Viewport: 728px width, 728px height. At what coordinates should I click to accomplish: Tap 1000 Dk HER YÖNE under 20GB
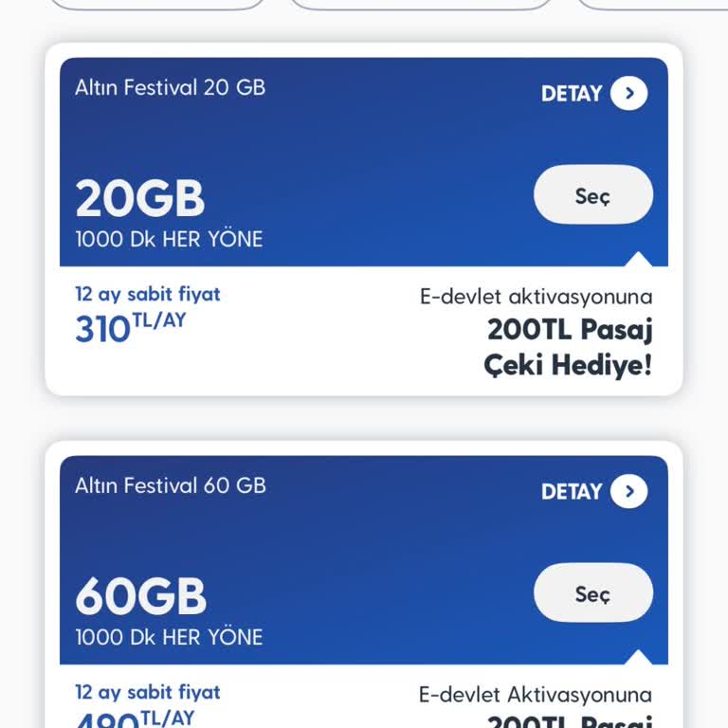coord(169,239)
